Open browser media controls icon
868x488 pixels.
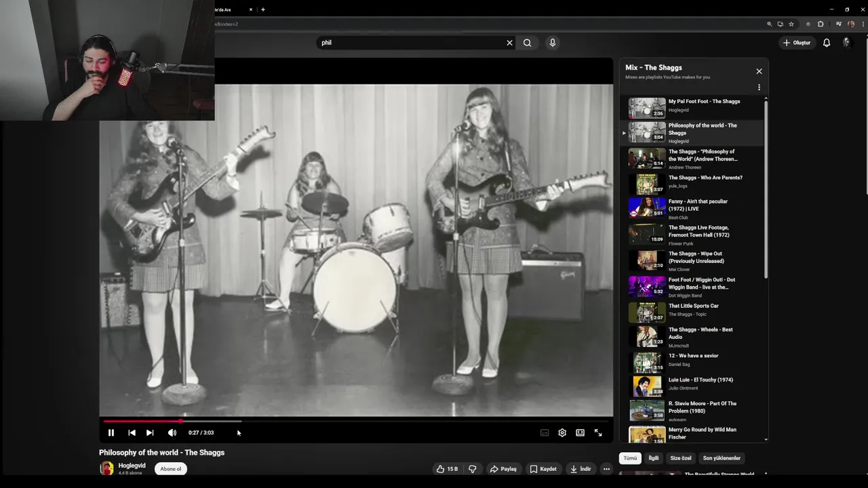pos(839,24)
